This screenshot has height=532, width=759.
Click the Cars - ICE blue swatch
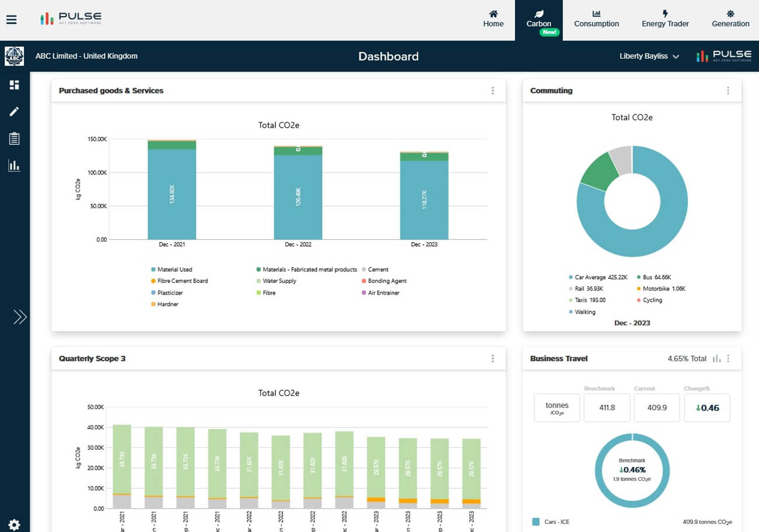point(536,522)
